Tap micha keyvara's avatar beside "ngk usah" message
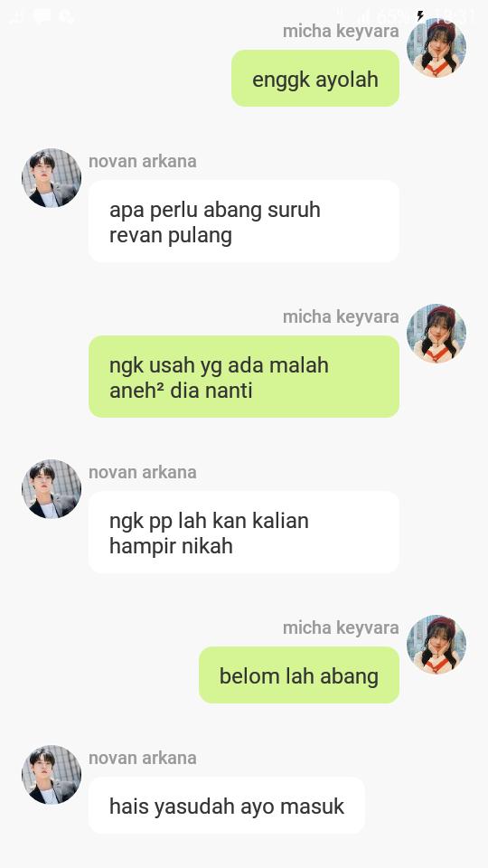This screenshot has height=868, width=488. [x=436, y=334]
